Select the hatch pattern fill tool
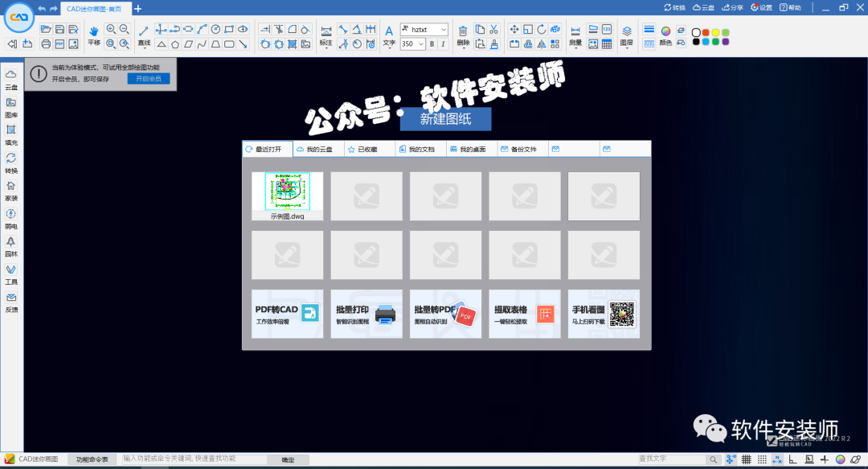This screenshot has height=469, width=868. (x=292, y=43)
